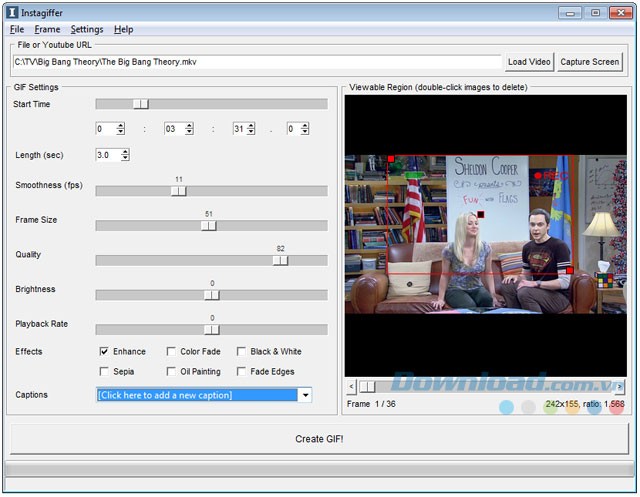Enable the Sepia effect
Viewport: 640px width, 497px height.
(x=105, y=372)
